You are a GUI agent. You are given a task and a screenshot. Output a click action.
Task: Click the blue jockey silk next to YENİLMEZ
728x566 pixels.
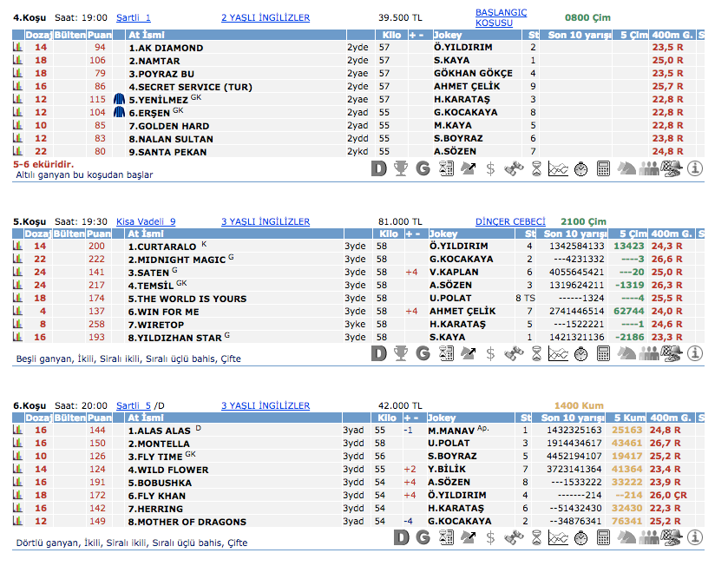[x=120, y=100]
